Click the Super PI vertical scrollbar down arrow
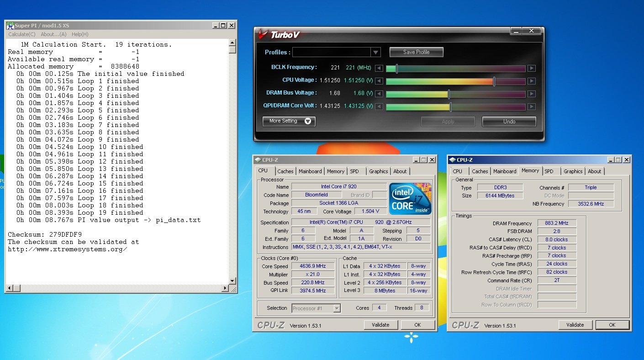 pyautogui.click(x=232, y=281)
